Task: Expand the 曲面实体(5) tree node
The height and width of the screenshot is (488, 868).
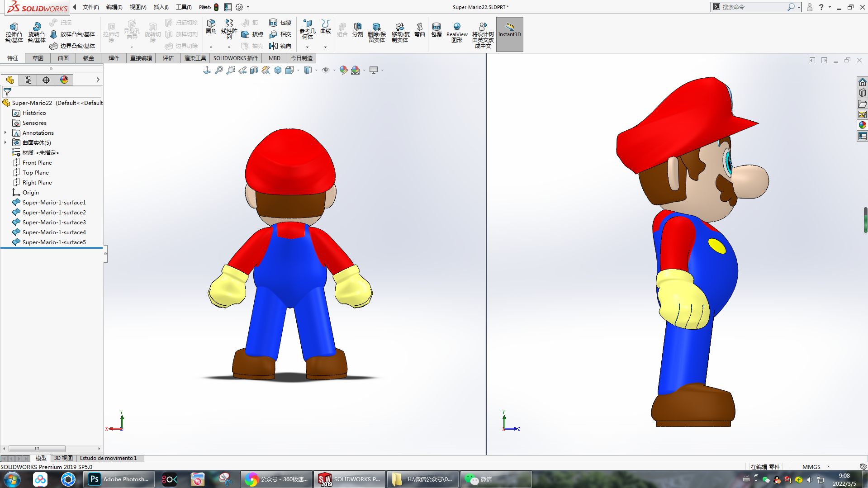Action: 5,142
